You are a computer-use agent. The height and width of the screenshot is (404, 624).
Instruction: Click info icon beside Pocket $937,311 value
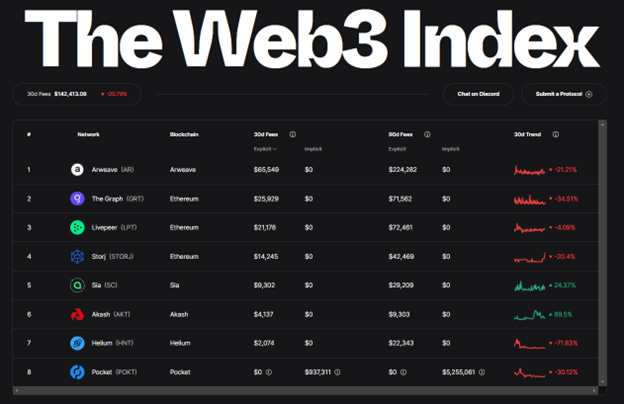click(x=337, y=372)
